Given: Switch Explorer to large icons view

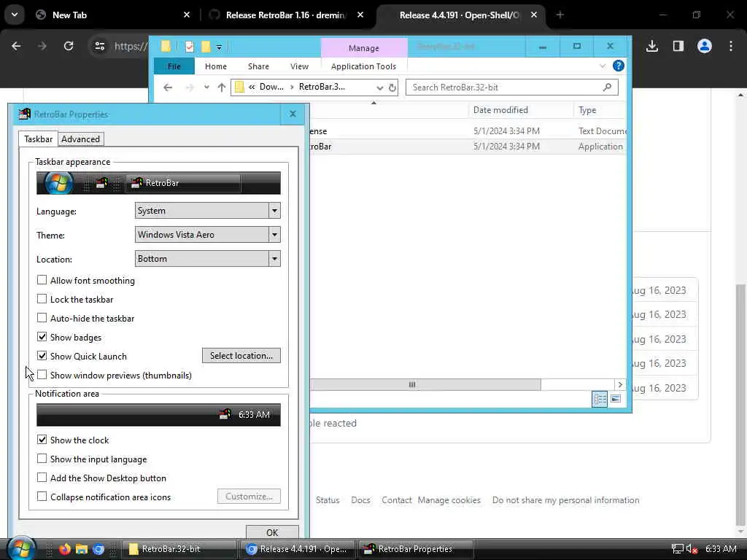Looking at the screenshot, I should [616, 399].
